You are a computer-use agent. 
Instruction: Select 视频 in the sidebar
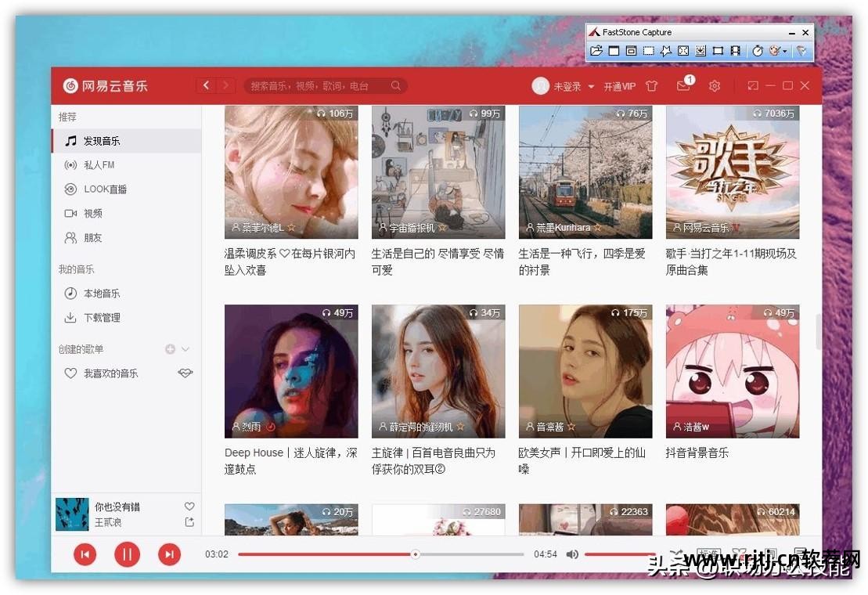pos(126,214)
